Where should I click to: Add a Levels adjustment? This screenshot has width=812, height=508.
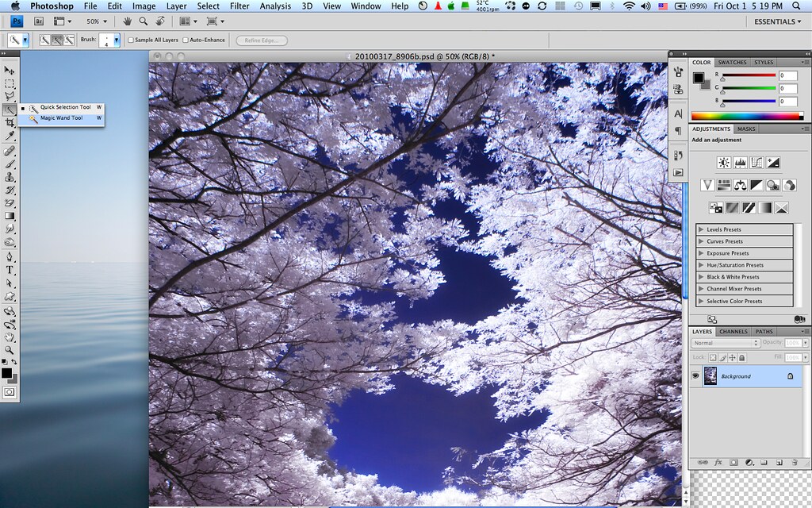(740, 163)
